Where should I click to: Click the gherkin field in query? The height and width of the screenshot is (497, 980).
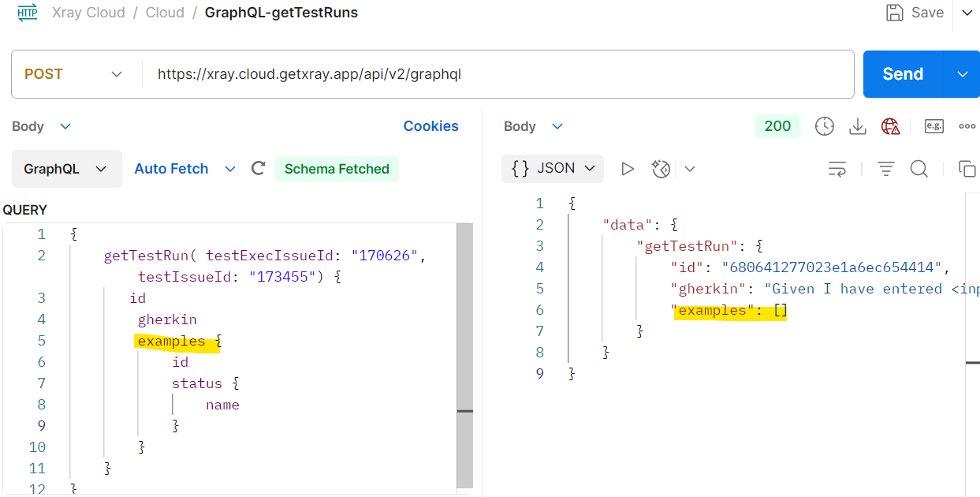(x=167, y=319)
